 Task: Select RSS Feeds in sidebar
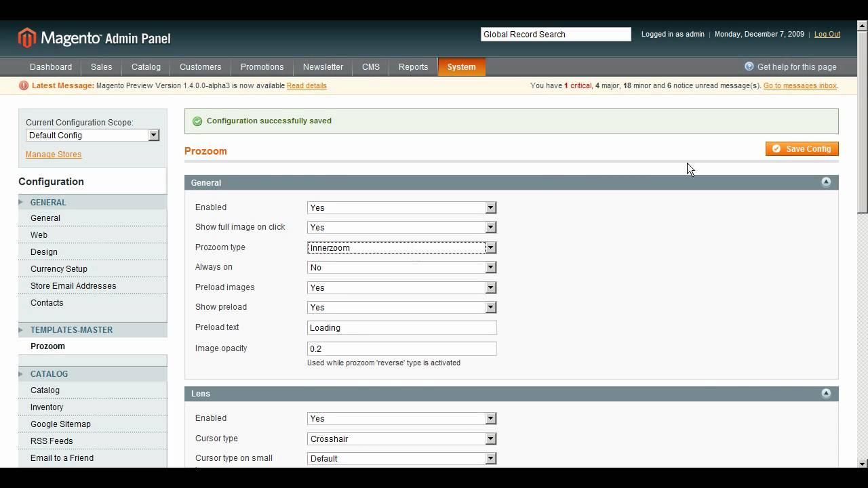52,441
